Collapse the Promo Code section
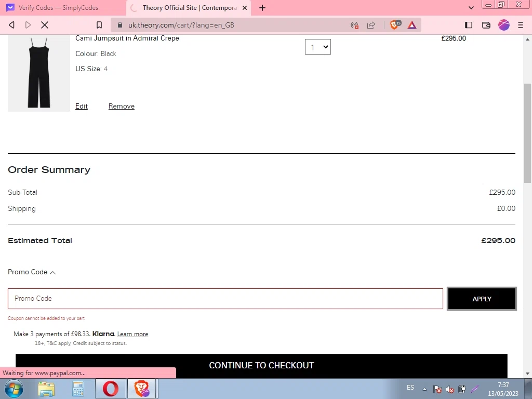 coord(32,272)
